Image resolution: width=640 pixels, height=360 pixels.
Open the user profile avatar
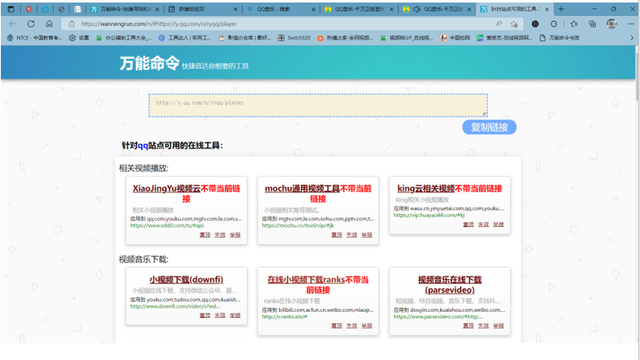[x=611, y=24]
